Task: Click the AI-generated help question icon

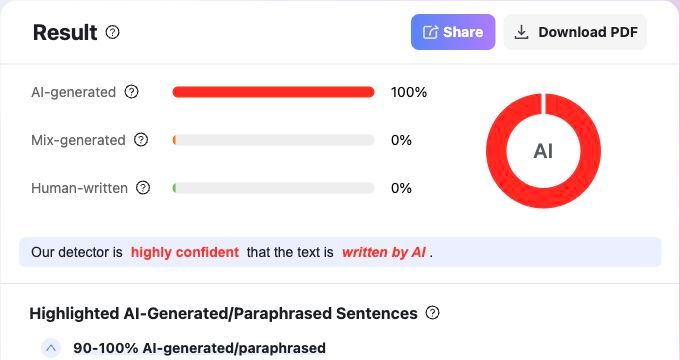Action: [x=131, y=92]
